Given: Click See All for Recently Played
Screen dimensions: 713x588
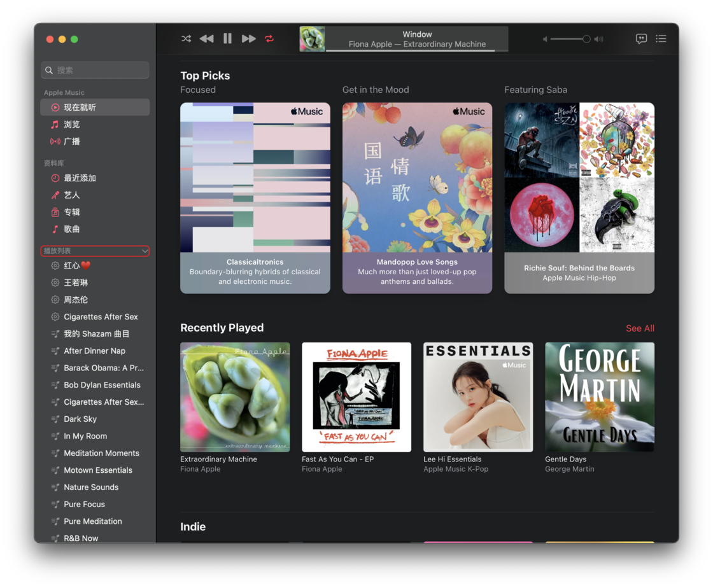Looking at the screenshot, I should coord(640,328).
